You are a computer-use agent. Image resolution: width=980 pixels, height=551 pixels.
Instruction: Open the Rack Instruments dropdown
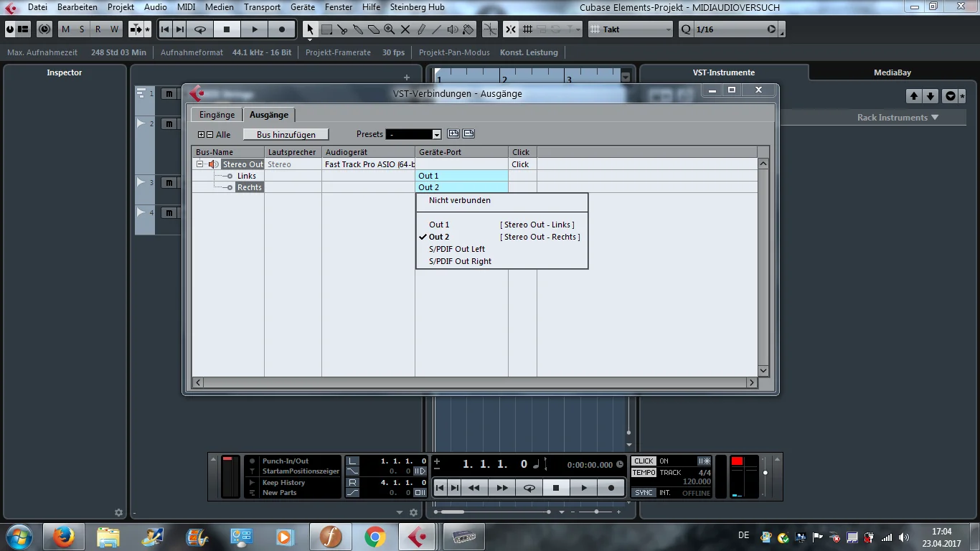[897, 118]
